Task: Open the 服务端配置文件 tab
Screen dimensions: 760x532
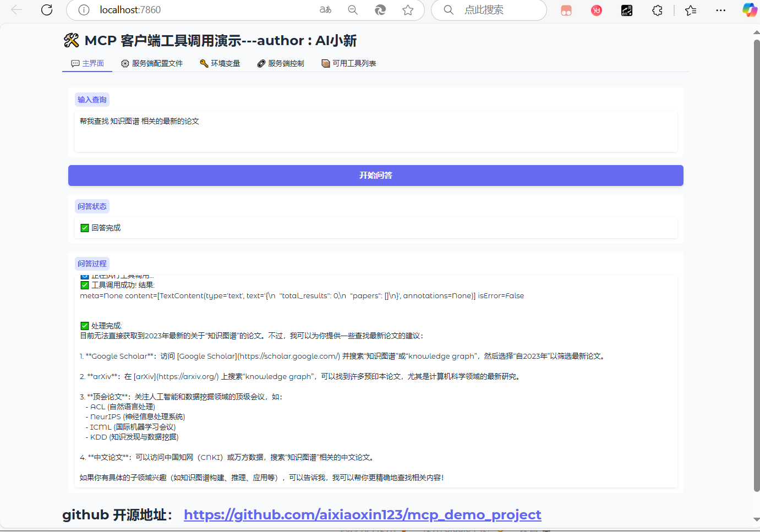Action: click(152, 63)
